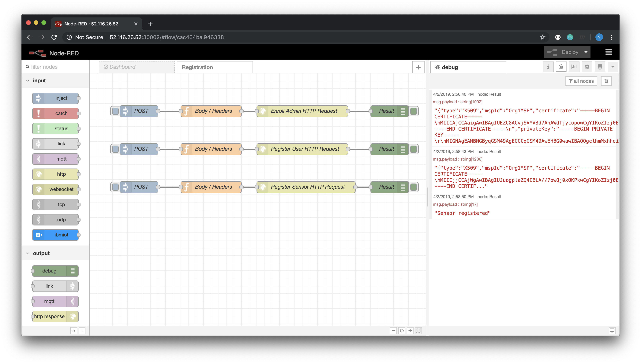641x364 pixels.
Task: Open the info sidebar tab icon
Action: tap(548, 67)
